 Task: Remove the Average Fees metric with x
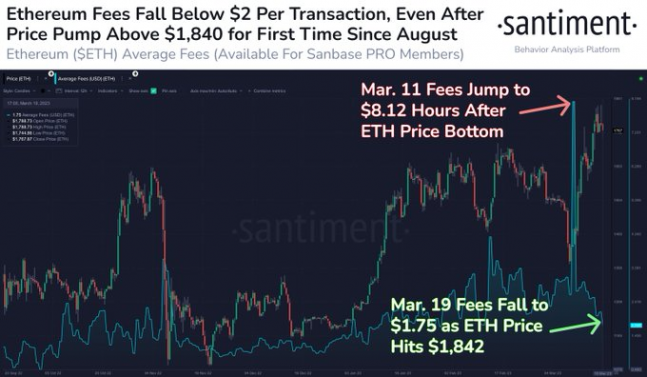[130, 78]
